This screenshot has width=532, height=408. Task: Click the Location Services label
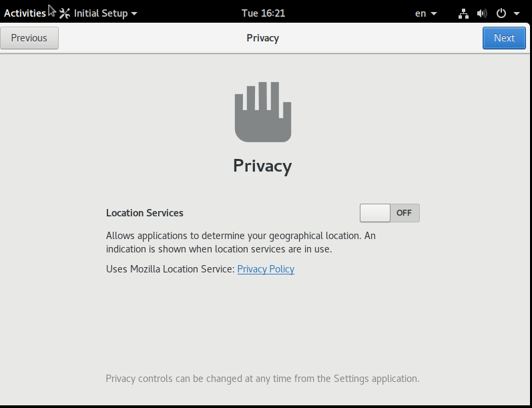coord(145,213)
